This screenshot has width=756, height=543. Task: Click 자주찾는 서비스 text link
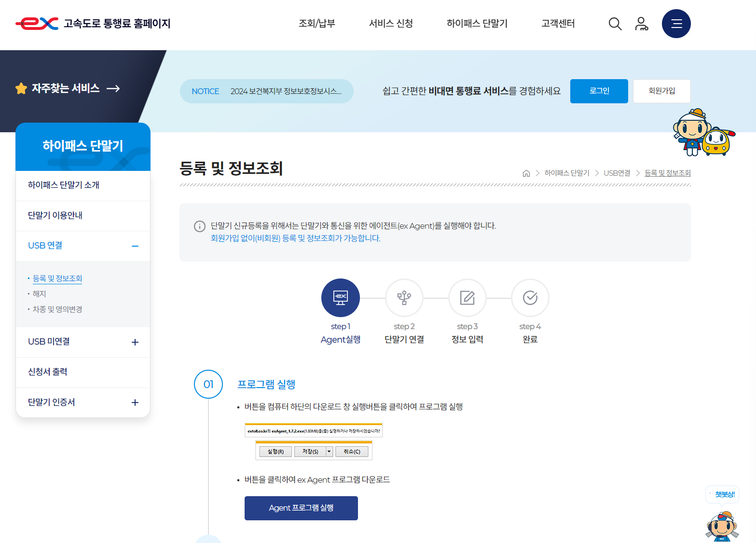66,88
